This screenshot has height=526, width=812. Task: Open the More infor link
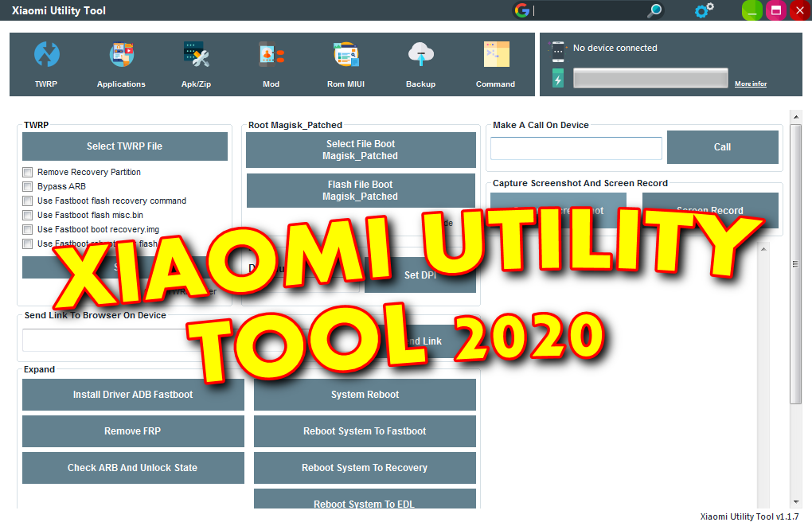coord(751,84)
